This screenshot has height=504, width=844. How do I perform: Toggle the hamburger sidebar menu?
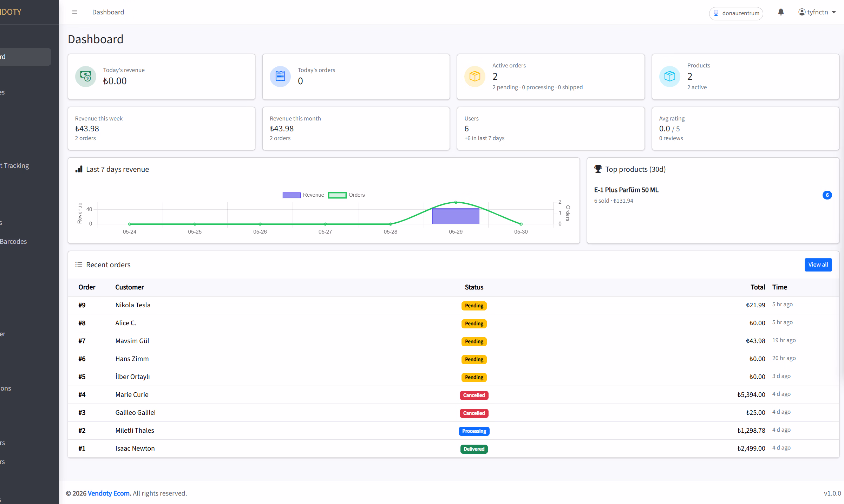[74, 12]
